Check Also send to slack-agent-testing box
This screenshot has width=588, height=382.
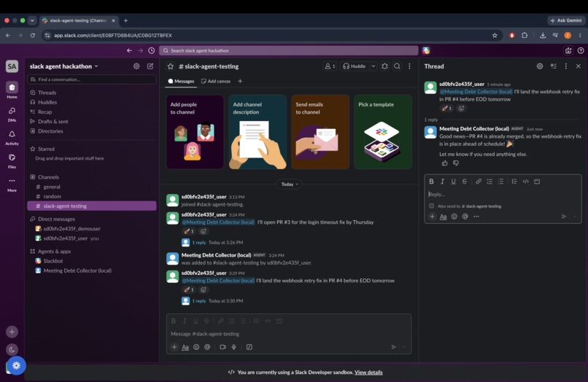click(431, 206)
